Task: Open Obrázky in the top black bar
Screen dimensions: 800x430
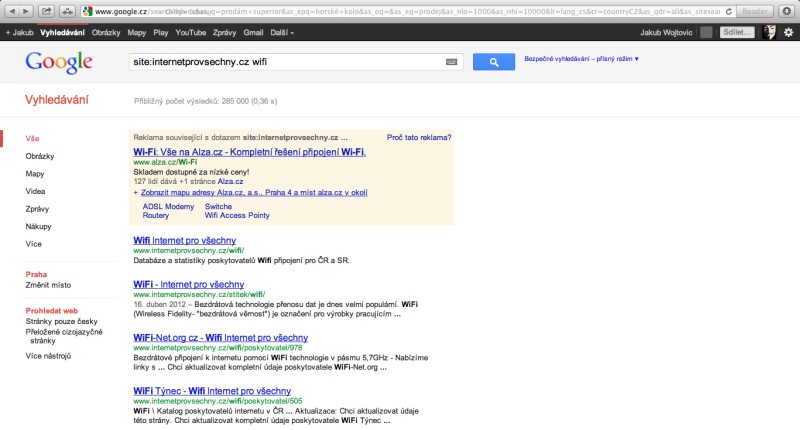Action: 106,32
